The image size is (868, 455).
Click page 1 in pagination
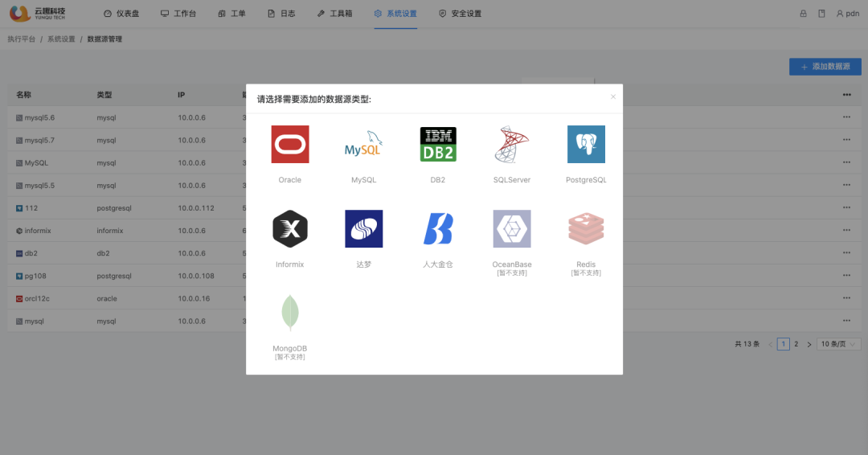[x=784, y=344]
